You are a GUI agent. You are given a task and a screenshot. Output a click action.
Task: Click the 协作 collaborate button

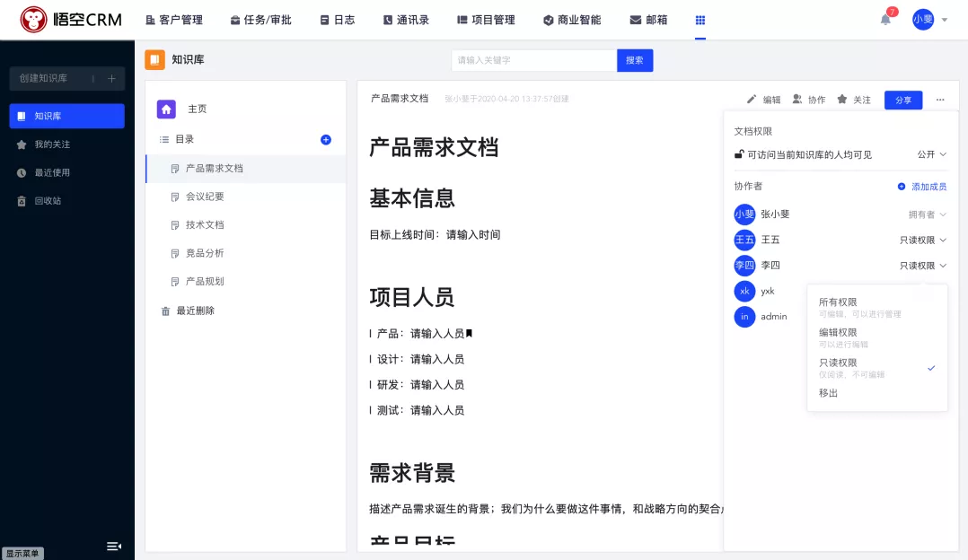coord(809,100)
